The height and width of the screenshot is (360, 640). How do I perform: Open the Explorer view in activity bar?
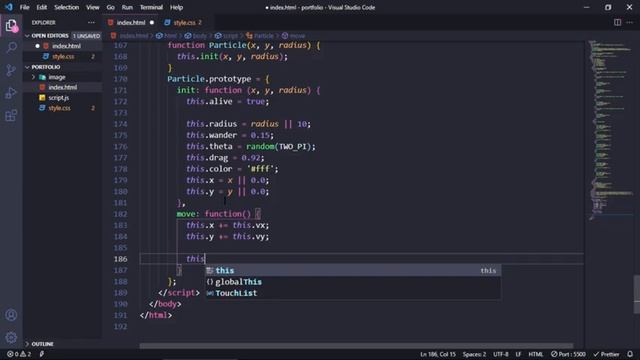[x=11, y=26]
